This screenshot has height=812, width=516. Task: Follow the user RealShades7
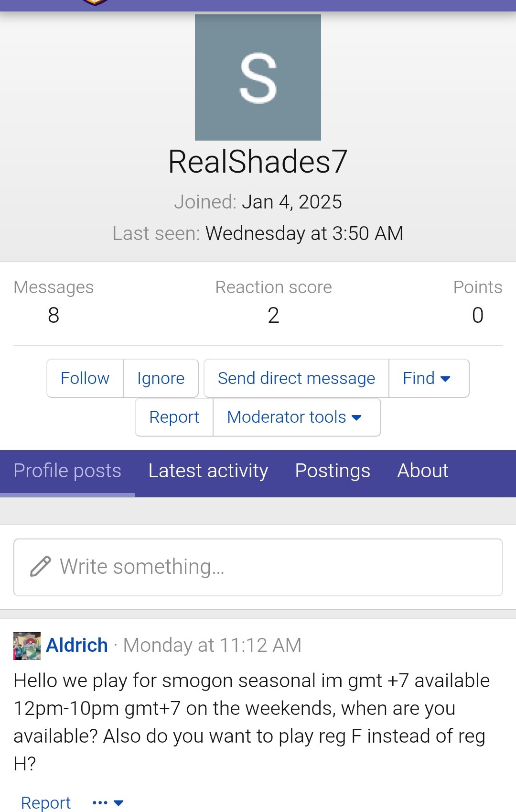tap(85, 378)
